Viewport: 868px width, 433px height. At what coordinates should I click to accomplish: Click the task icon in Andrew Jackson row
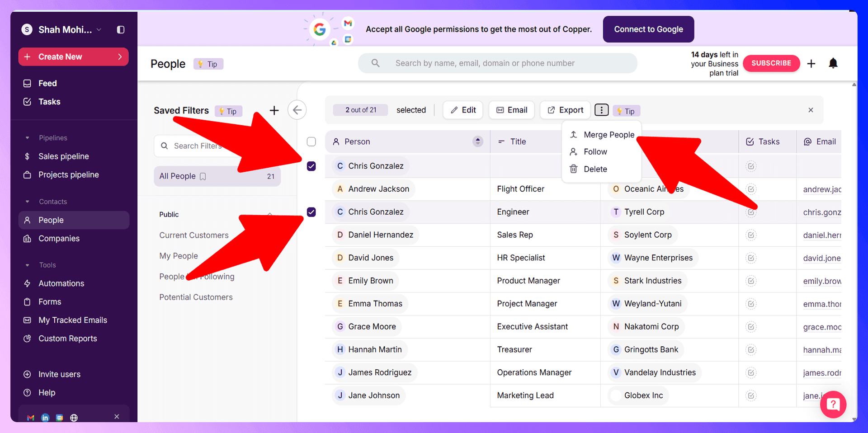[x=751, y=189]
